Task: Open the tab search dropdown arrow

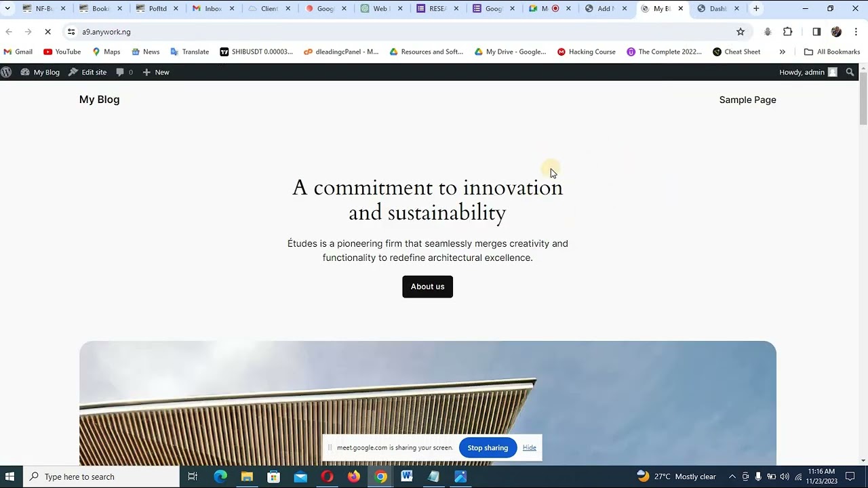Action: 7,9
